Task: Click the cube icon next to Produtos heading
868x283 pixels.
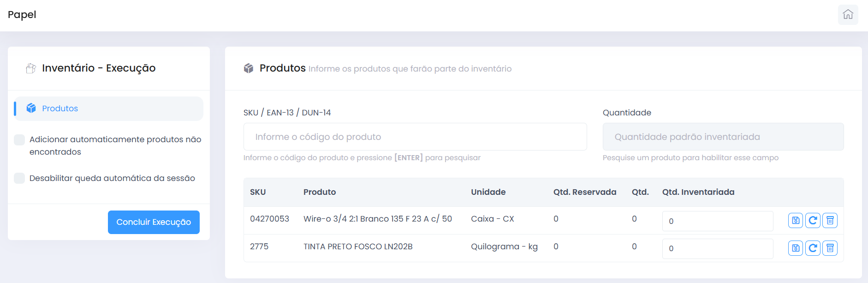Action: pyautogui.click(x=249, y=68)
